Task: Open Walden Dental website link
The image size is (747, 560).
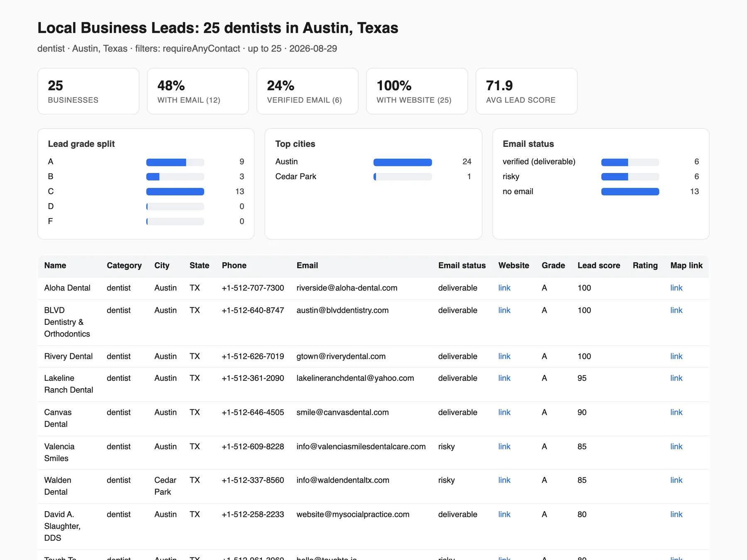Action: point(504,480)
